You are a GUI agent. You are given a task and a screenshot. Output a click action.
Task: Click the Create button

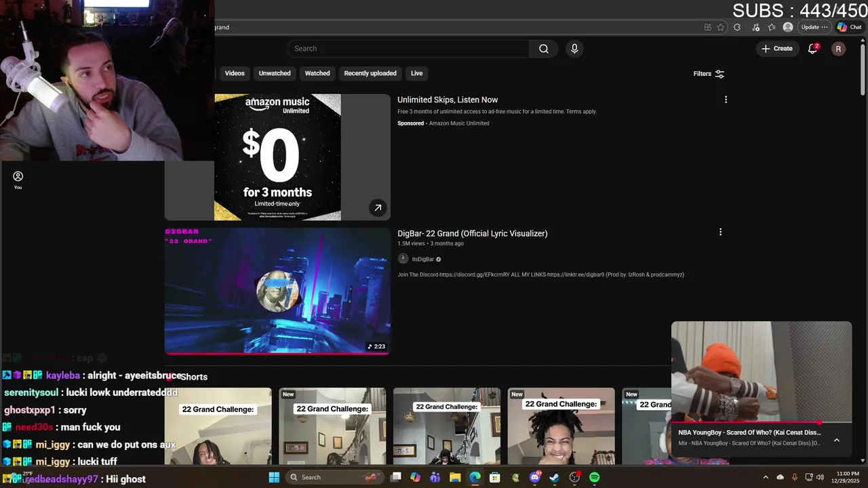tap(777, 49)
